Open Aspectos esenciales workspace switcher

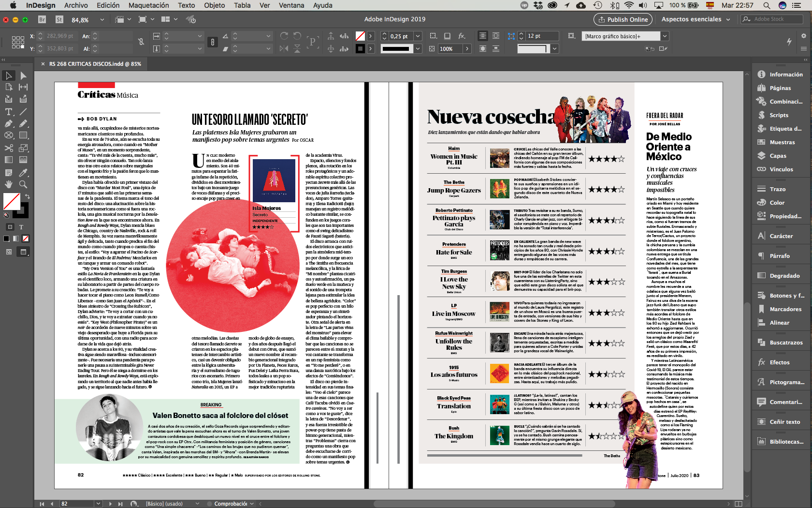click(696, 19)
